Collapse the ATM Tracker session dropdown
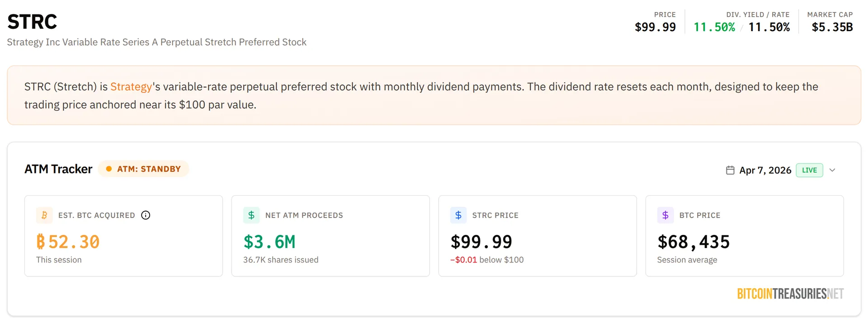 tap(833, 170)
